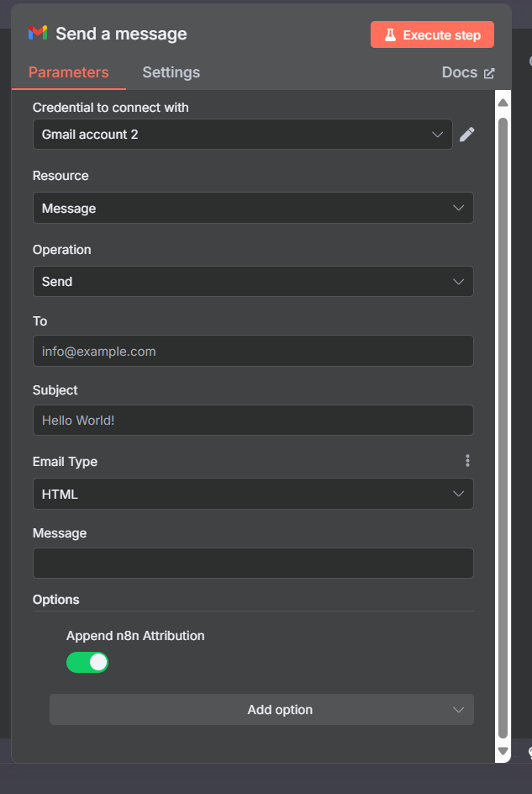Focus the To email address field
The image size is (532, 794).
pos(253,351)
